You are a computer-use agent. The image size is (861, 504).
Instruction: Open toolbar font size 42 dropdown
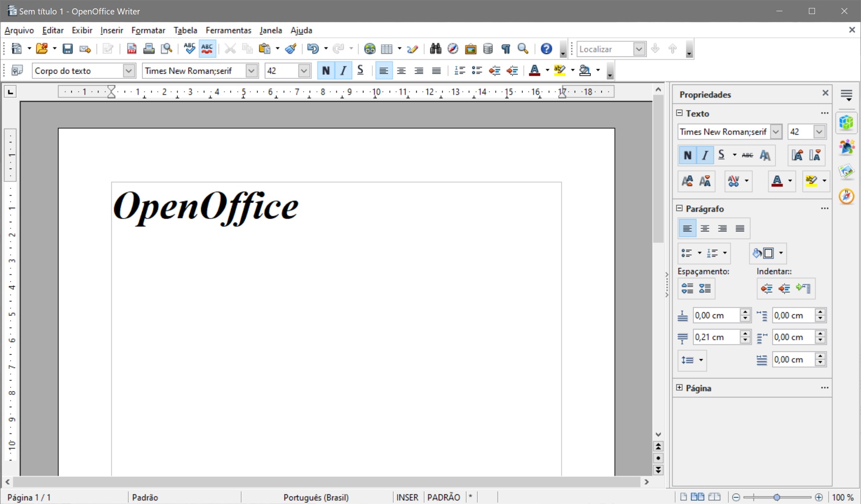[x=304, y=71]
